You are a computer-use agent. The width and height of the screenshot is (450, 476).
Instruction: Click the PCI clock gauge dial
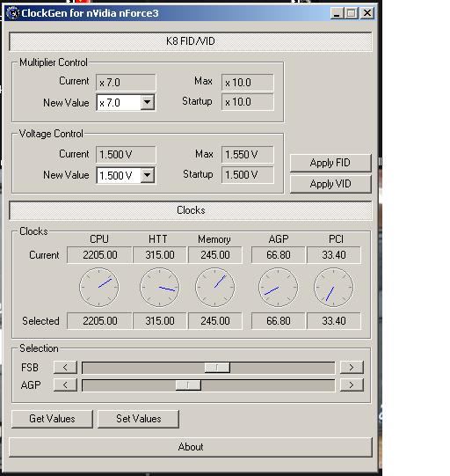pyautogui.click(x=334, y=287)
